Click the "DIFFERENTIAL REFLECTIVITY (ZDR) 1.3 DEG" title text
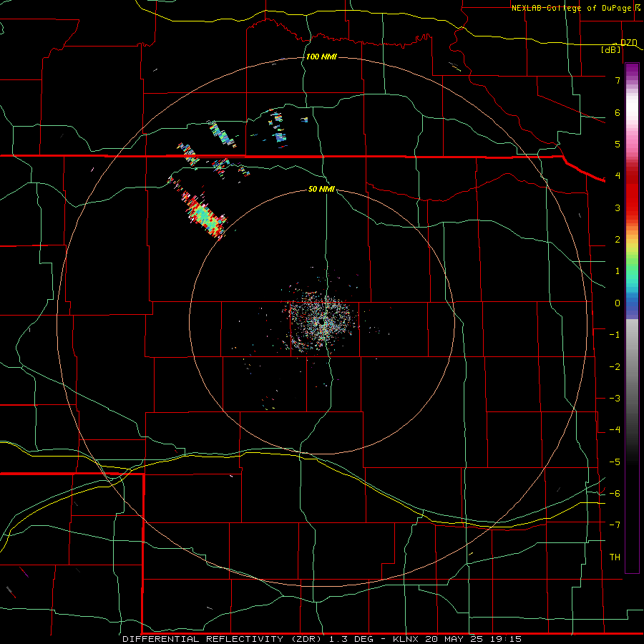 coord(248,639)
